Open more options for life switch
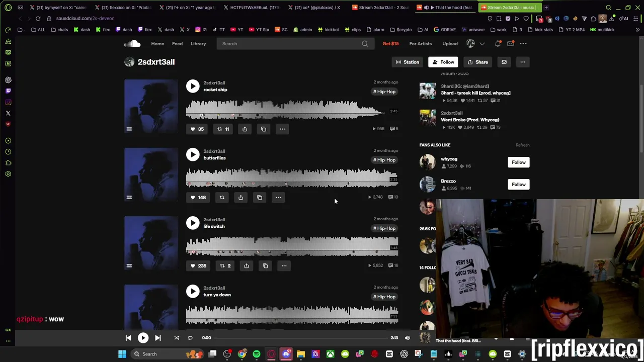 (284, 266)
